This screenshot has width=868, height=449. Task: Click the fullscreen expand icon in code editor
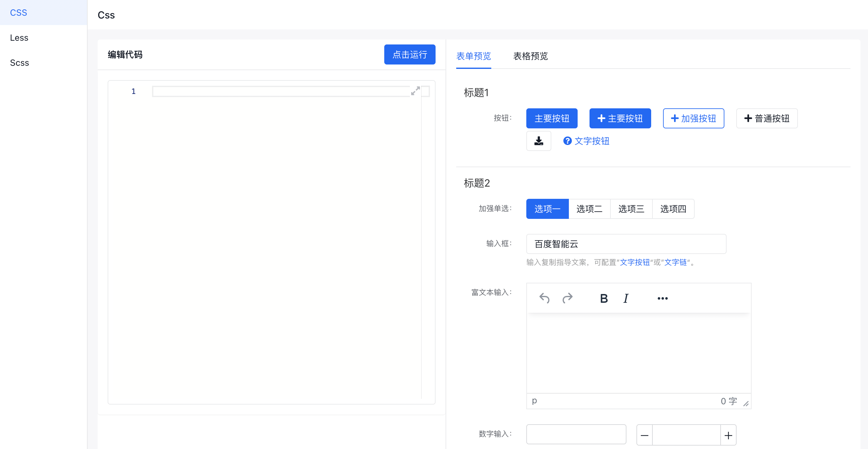[415, 91]
